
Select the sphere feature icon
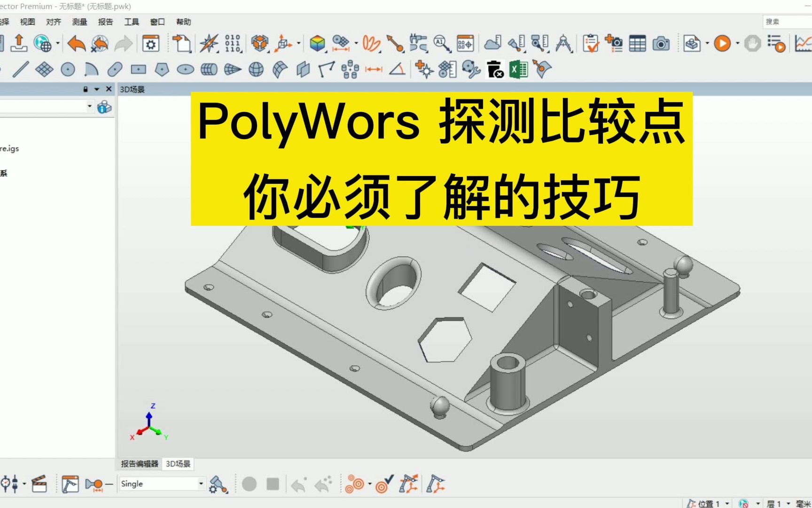(x=256, y=70)
